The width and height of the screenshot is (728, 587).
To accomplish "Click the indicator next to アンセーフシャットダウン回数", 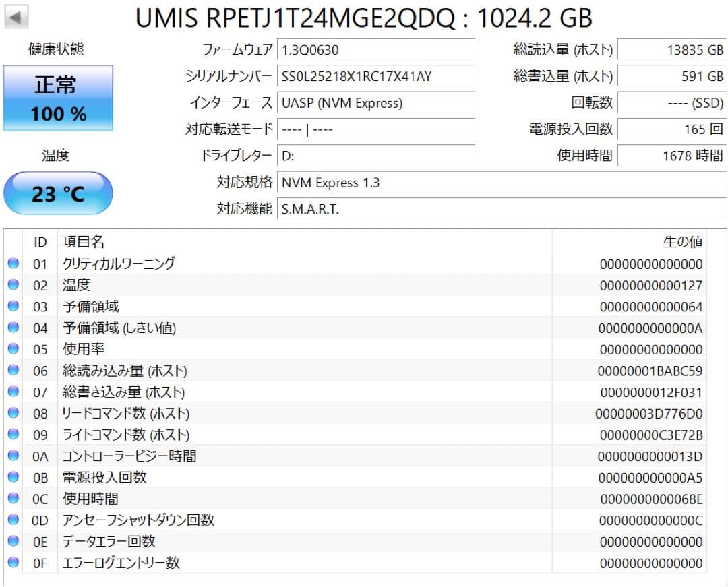I will point(13,520).
